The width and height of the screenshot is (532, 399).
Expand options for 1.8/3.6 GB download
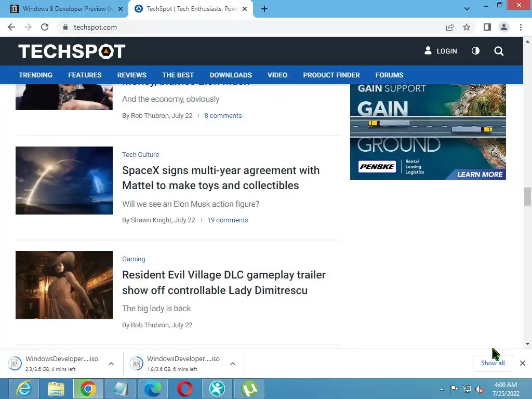(x=233, y=364)
